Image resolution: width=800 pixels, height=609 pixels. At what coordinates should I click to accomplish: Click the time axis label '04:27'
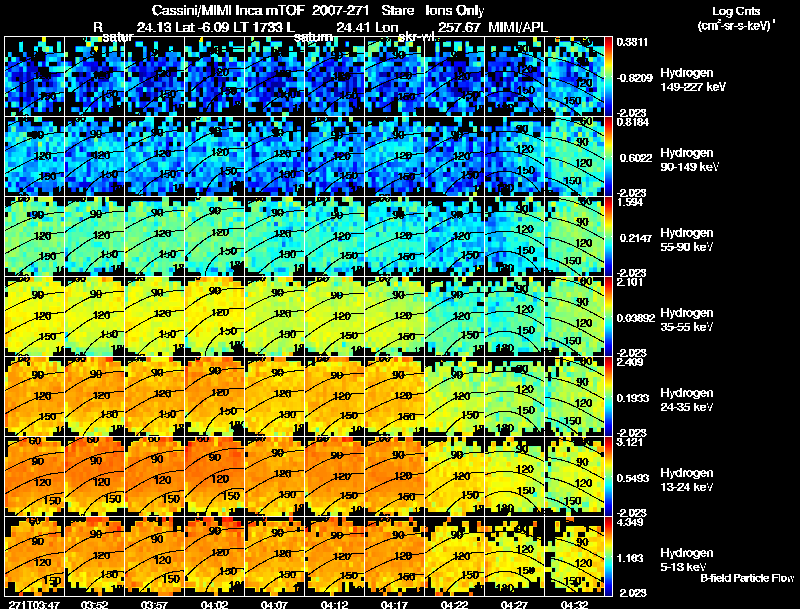tap(515, 604)
